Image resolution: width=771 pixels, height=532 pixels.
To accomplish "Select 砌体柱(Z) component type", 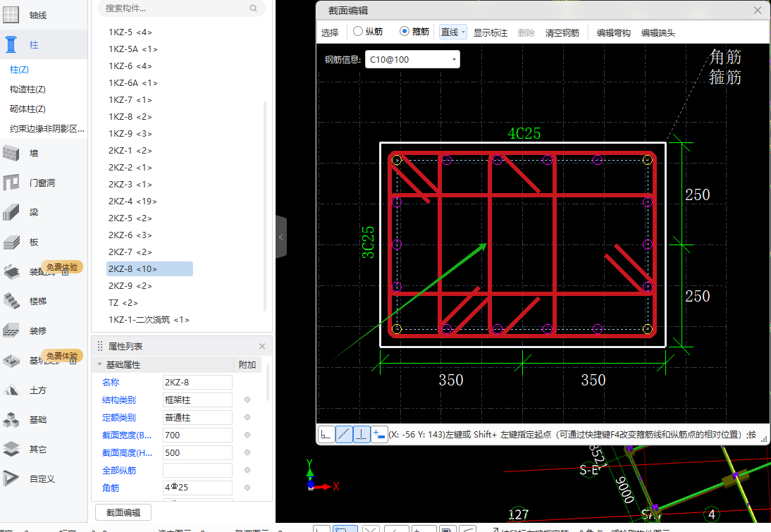I will coord(27,109).
